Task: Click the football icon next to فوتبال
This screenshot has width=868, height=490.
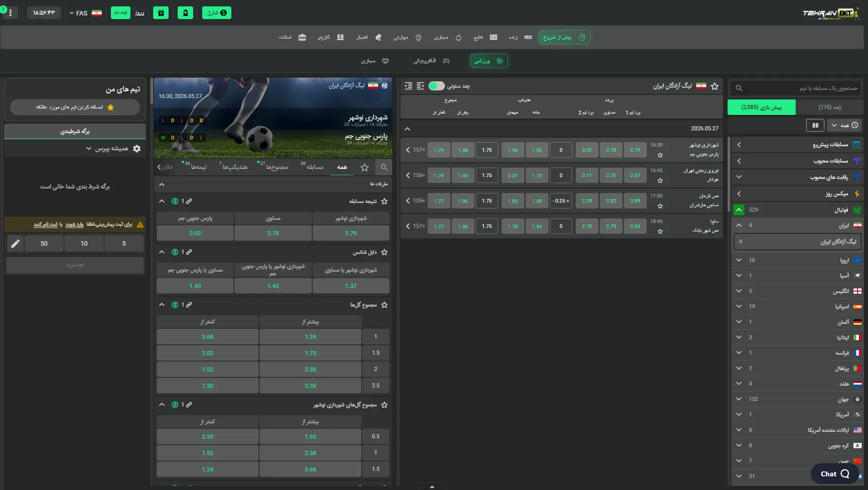Action: [x=857, y=210]
